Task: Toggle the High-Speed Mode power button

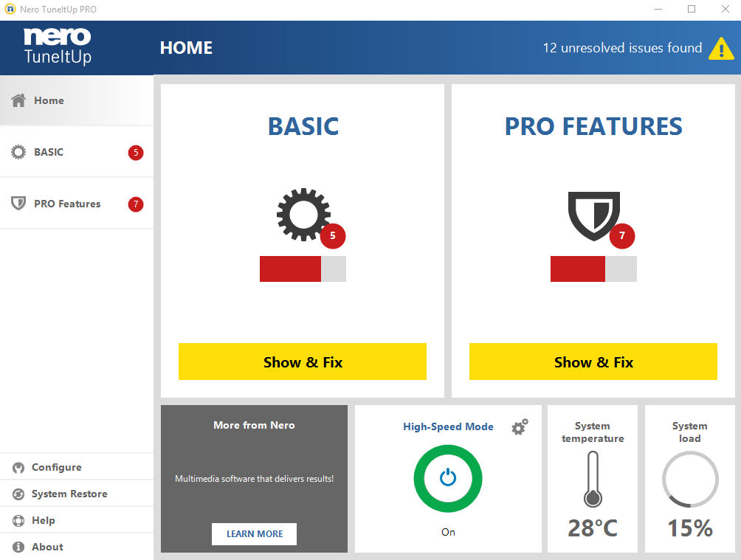Action: [x=448, y=478]
